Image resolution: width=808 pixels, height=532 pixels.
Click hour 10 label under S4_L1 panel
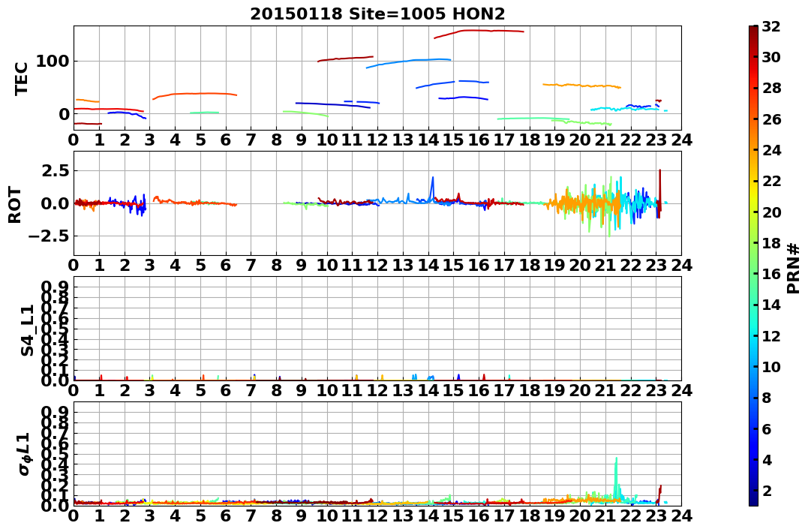(326, 391)
